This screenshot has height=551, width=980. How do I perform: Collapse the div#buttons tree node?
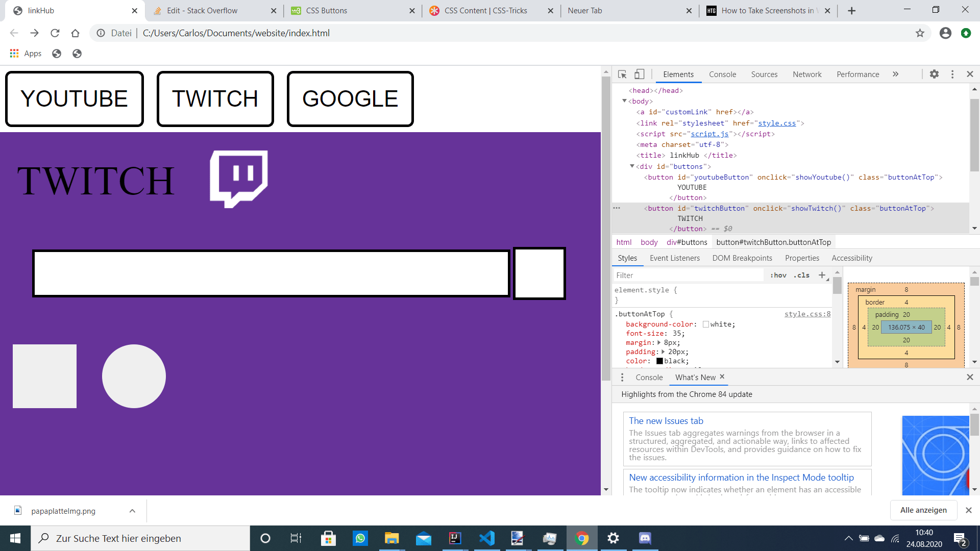632,166
